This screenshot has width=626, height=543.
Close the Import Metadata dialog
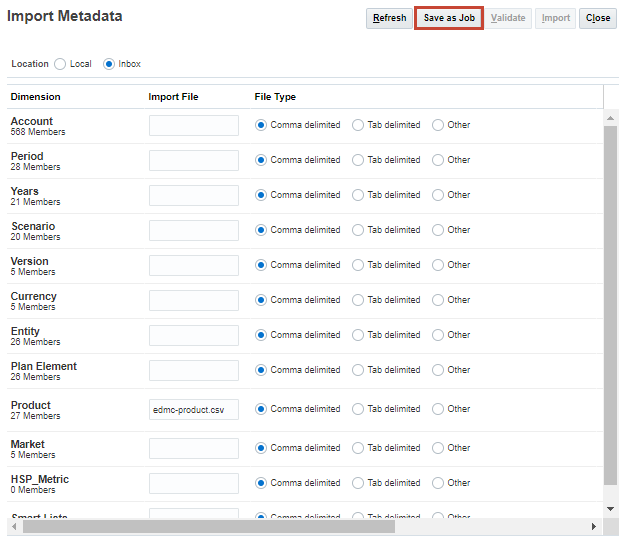[598, 18]
